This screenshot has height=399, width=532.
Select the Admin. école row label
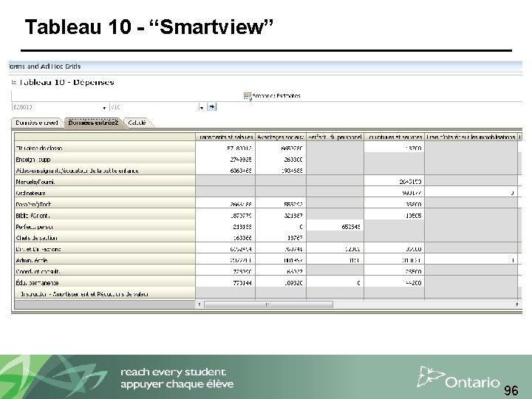pyautogui.click(x=105, y=260)
